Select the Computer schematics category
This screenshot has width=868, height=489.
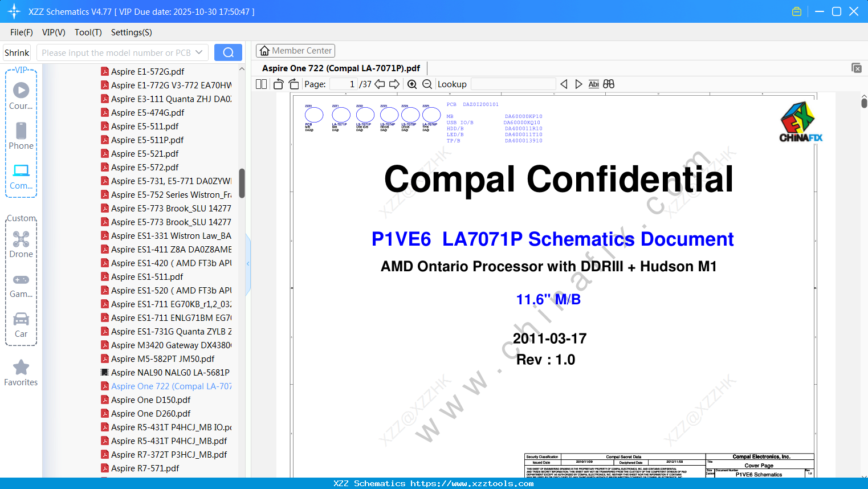click(21, 176)
